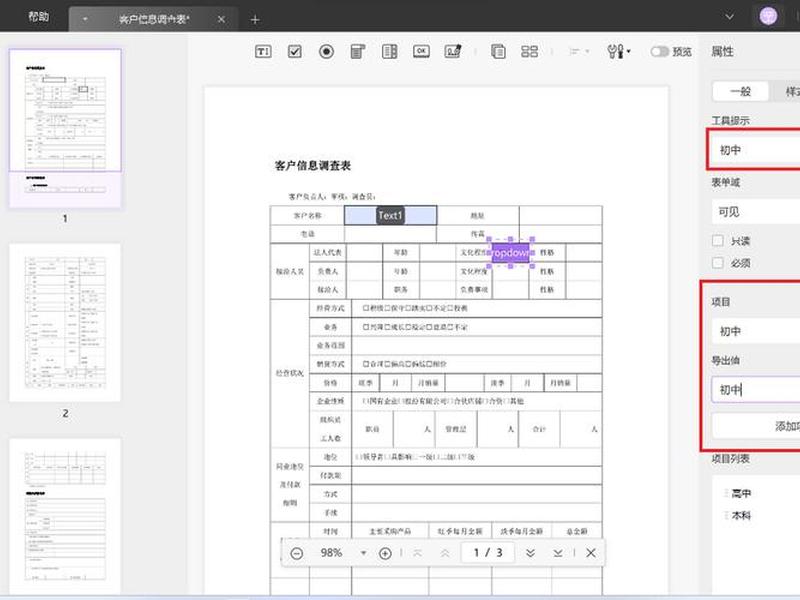Click the page number field 1 / 3
The image size is (800, 600).
pyautogui.click(x=488, y=553)
